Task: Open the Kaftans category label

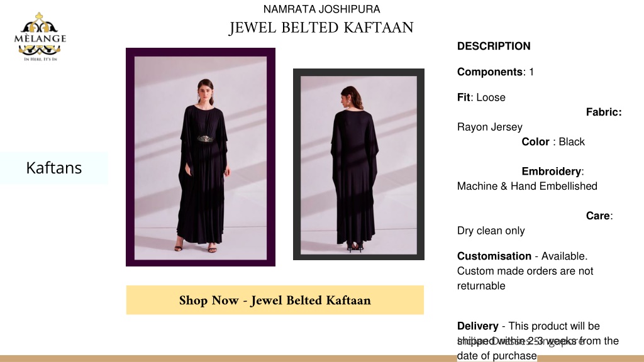Action: (54, 168)
